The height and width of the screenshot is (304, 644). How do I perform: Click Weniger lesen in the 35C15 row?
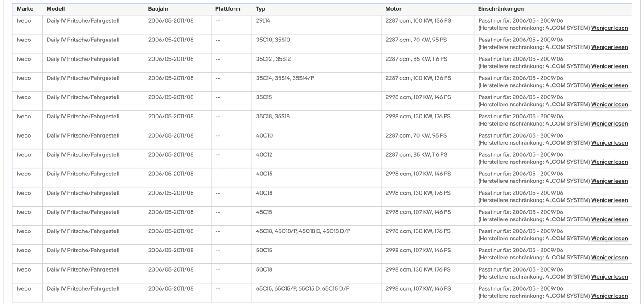point(609,105)
